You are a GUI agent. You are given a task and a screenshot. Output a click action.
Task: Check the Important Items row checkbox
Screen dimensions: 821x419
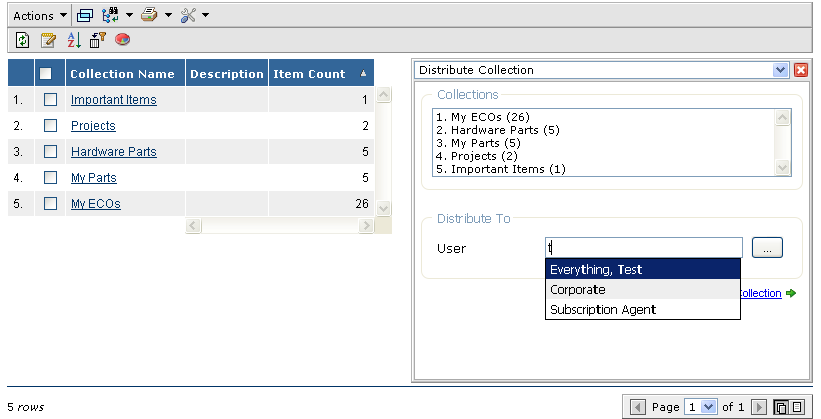(x=50, y=100)
